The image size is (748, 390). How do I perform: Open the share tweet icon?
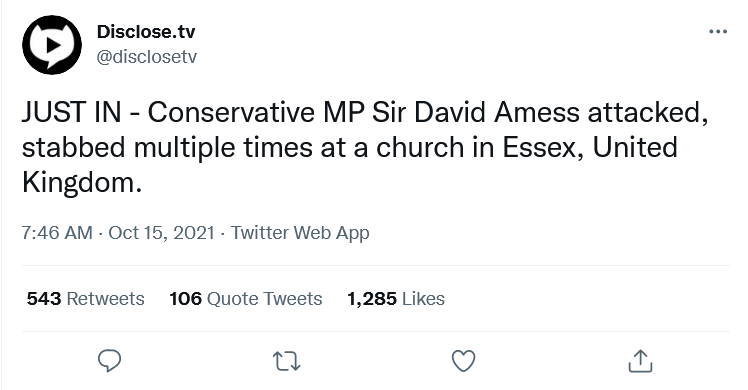pos(640,361)
